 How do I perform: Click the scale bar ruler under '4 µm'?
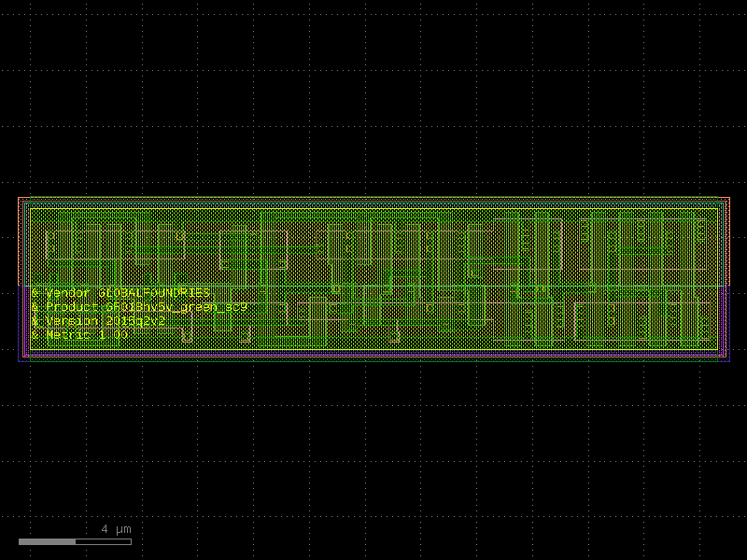(x=75, y=541)
